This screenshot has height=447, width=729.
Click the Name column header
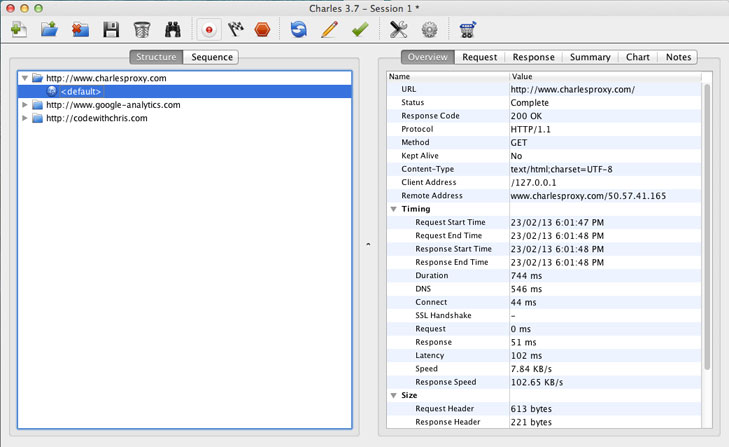tap(447, 76)
